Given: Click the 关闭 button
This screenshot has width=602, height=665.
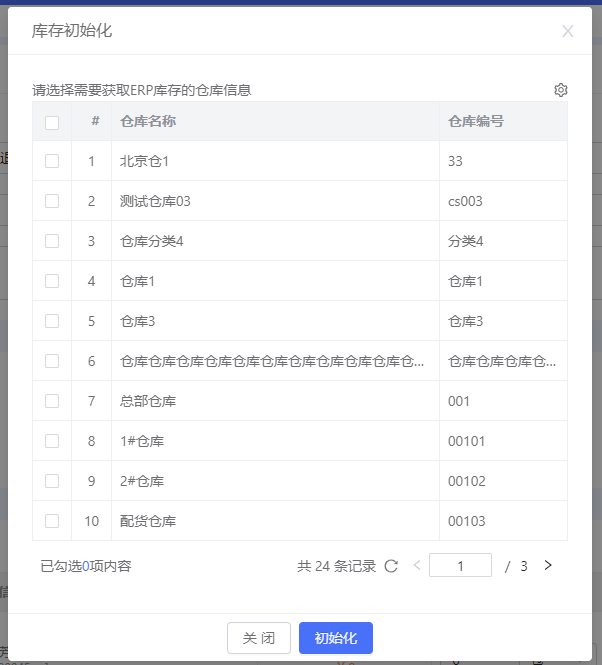Looking at the screenshot, I should 259,638.
